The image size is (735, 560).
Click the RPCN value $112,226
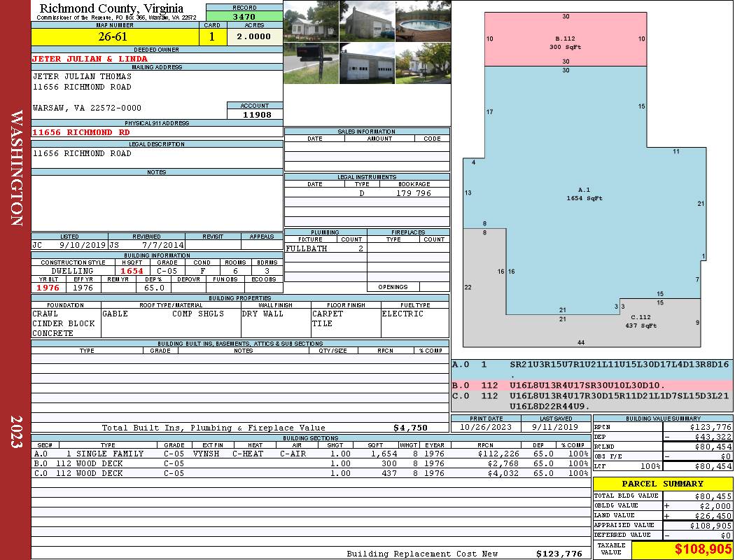[x=498, y=454]
